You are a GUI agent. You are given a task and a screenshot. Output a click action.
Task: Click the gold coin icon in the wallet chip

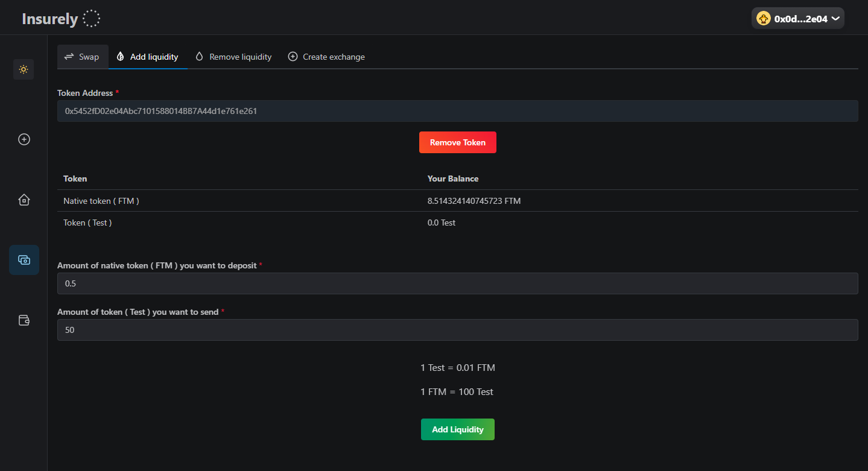coord(763,18)
